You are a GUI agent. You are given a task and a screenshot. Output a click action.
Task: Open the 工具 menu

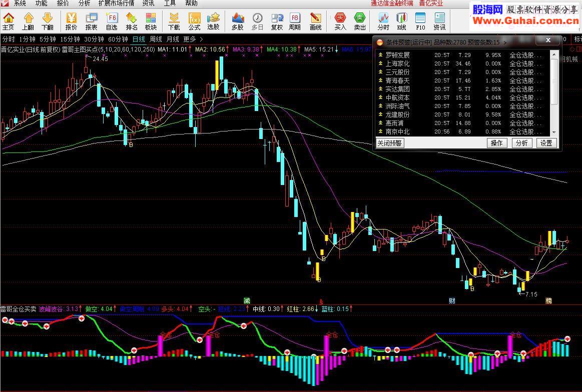point(170,3)
